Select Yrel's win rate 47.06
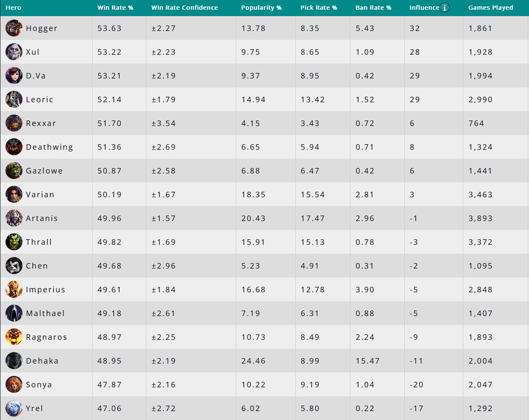Image resolution: width=529 pixels, height=420 pixels. (x=109, y=409)
